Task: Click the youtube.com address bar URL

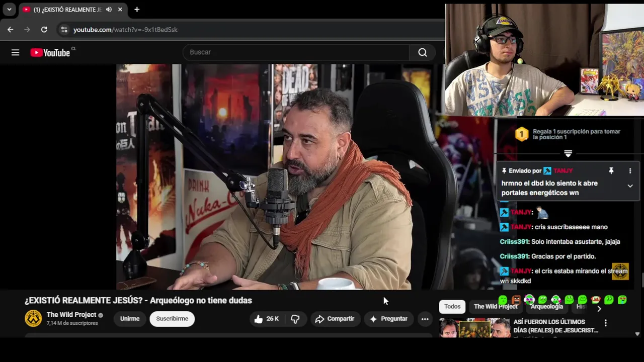Action: (x=125, y=30)
